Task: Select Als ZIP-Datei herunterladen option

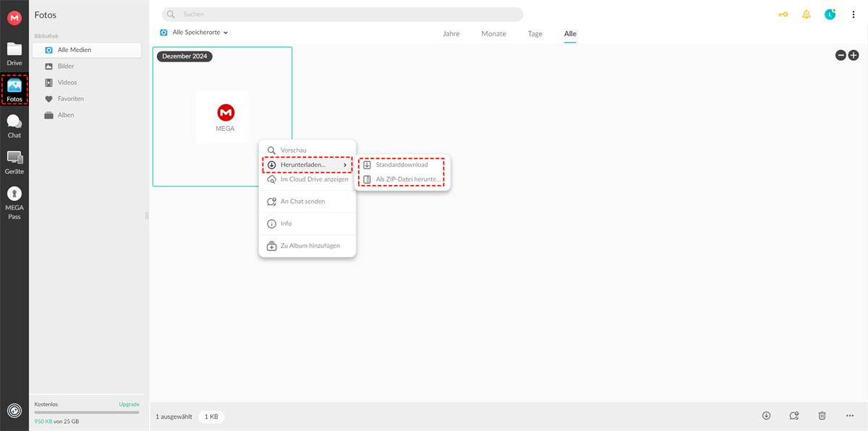Action: coord(402,179)
